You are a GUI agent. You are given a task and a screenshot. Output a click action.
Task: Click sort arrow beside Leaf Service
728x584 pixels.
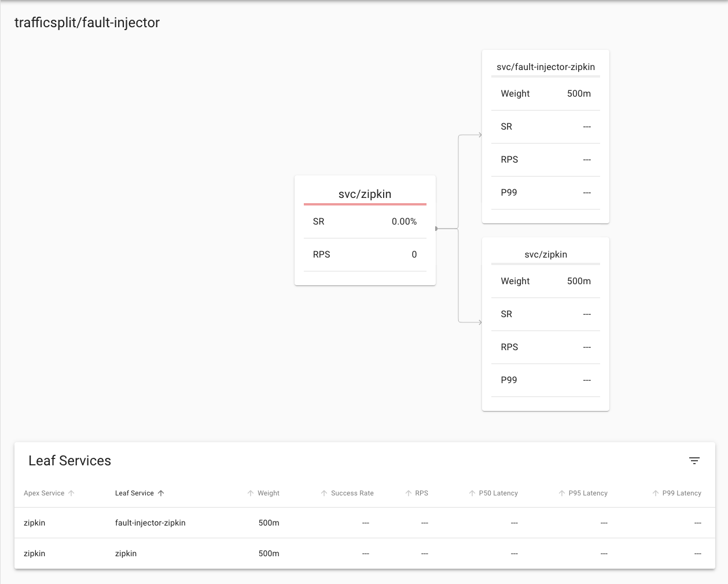pyautogui.click(x=161, y=493)
